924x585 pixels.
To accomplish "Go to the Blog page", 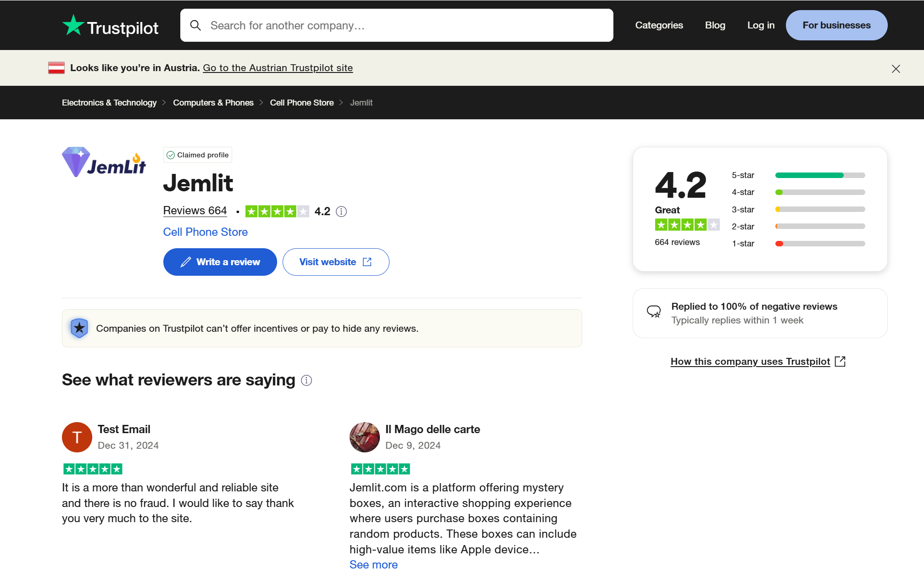I will pos(715,25).
